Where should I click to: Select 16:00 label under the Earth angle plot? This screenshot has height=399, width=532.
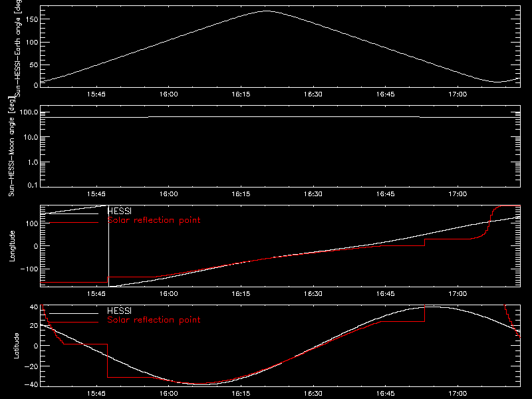[168, 94]
